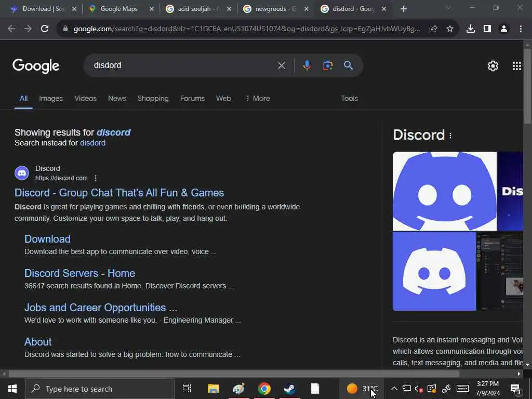The height and width of the screenshot is (399, 532).
Task: Close the Google Maps tab
Action: pos(152,9)
